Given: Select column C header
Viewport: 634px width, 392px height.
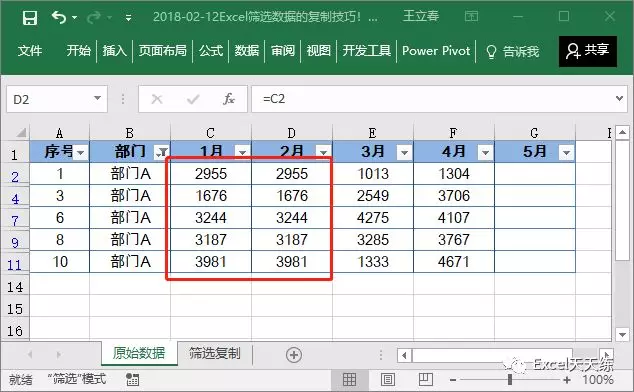Looking at the screenshot, I should coord(211,133).
